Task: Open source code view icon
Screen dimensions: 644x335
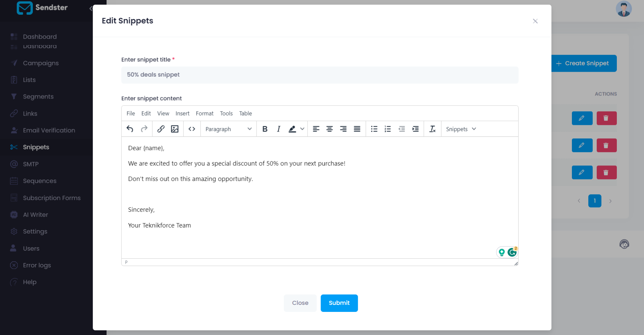Action: 192,129
